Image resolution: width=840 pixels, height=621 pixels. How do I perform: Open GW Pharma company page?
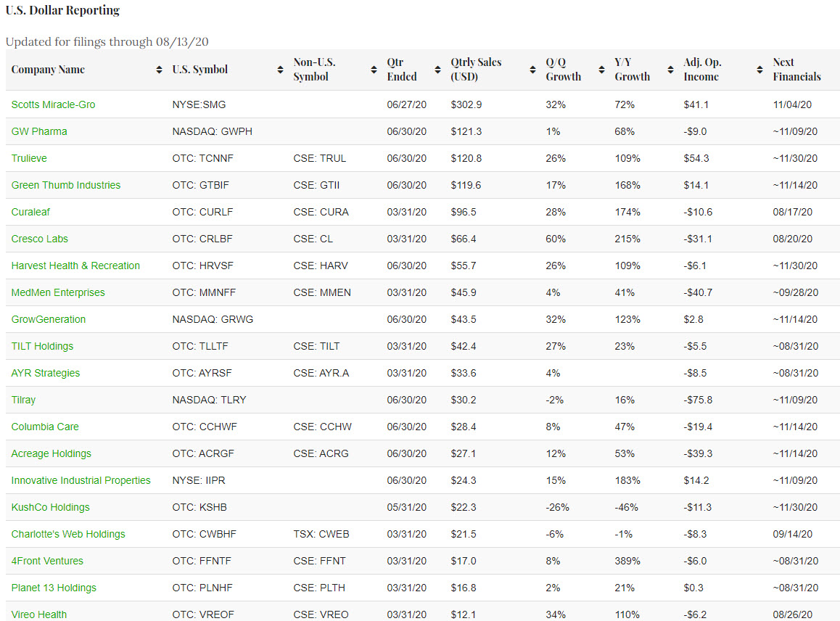pyautogui.click(x=39, y=131)
